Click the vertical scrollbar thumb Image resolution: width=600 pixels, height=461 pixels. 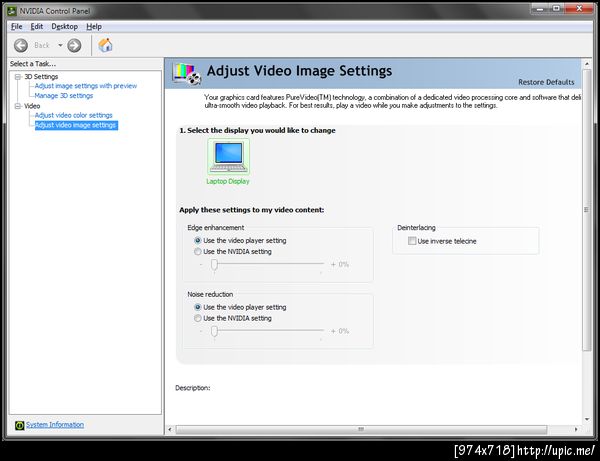[x=587, y=209]
